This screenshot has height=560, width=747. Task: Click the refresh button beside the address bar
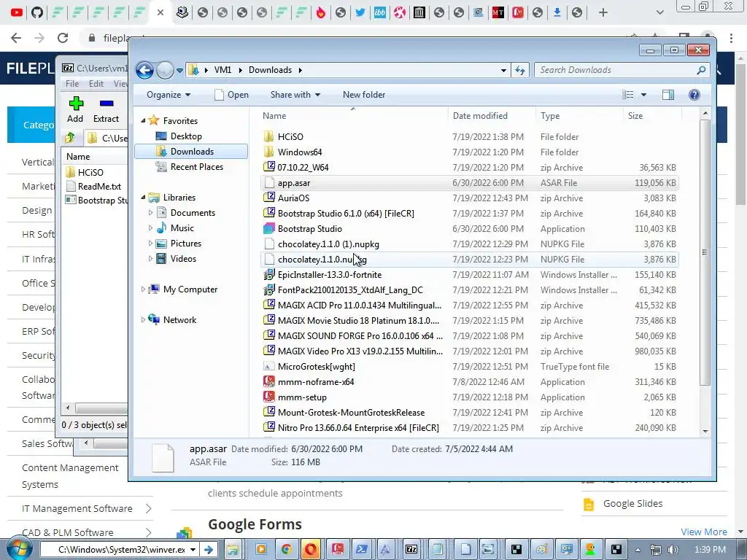[x=519, y=70]
